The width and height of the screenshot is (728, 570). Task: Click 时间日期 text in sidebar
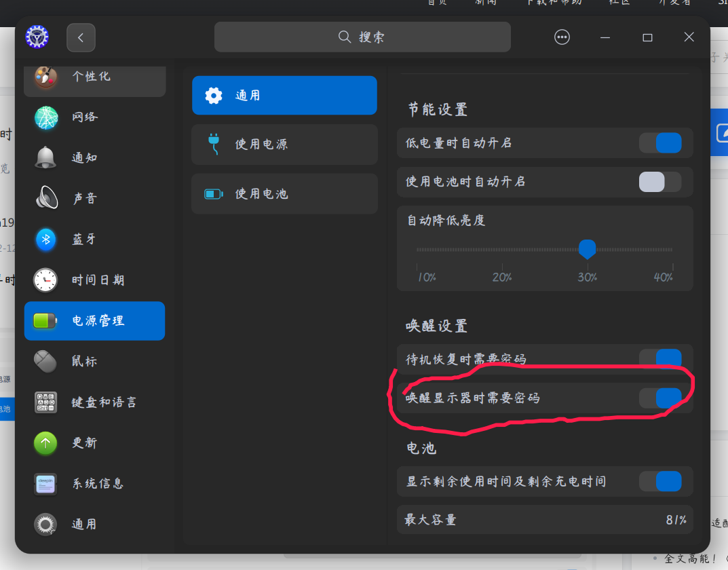click(98, 280)
